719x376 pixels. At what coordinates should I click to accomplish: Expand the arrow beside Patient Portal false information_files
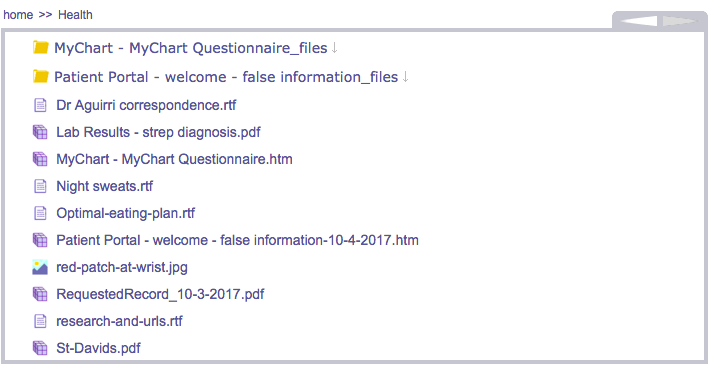(x=405, y=77)
